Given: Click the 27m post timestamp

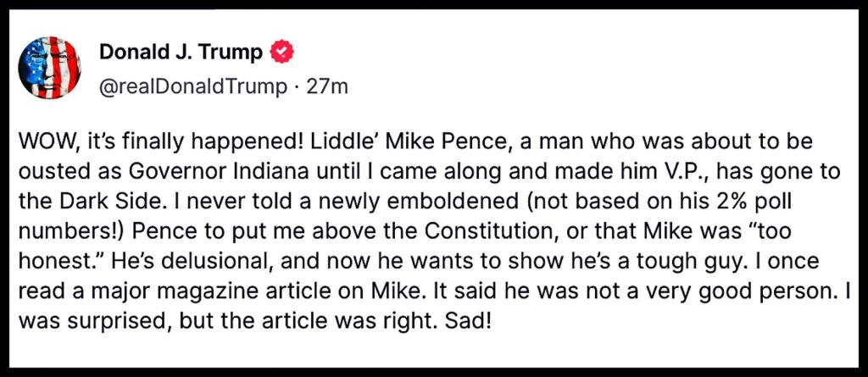Looking at the screenshot, I should tap(328, 86).
